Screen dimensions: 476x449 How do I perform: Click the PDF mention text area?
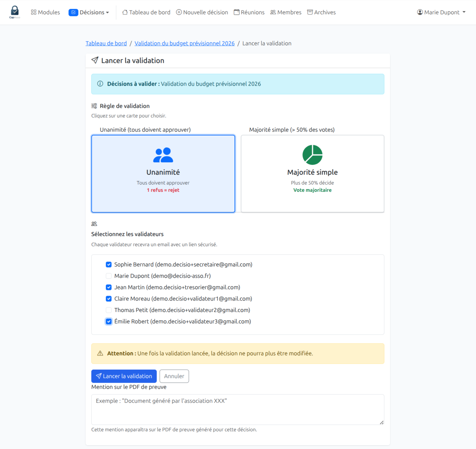pos(238,409)
